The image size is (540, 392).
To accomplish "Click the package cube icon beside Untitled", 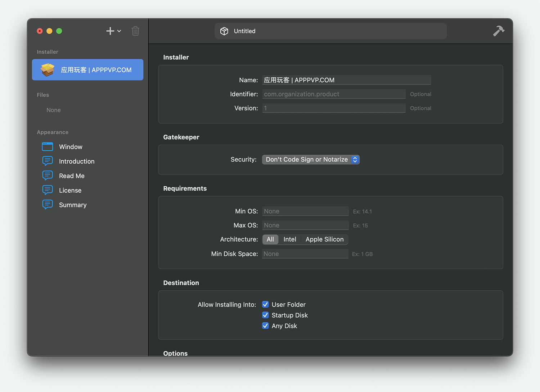I will coord(224,31).
